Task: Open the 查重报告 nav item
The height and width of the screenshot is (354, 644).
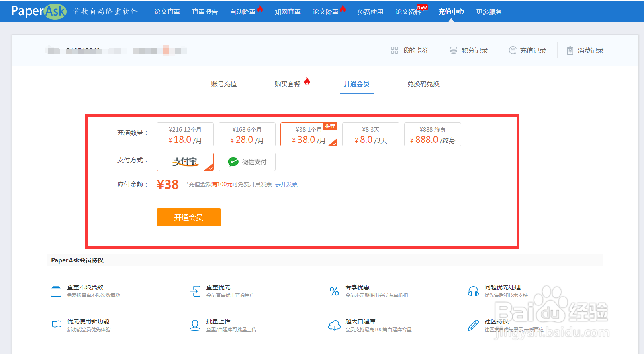Action: (x=205, y=12)
